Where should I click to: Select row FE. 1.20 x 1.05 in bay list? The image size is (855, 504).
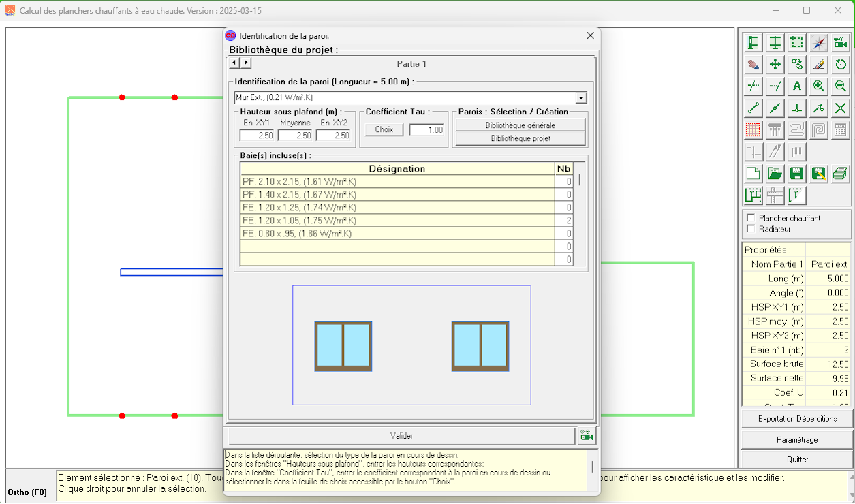[397, 221]
